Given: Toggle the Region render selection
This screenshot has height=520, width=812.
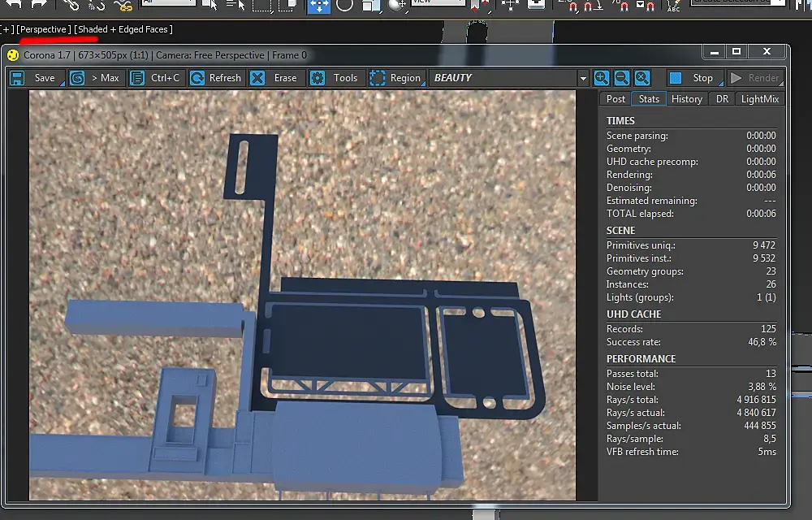Looking at the screenshot, I should [396, 78].
